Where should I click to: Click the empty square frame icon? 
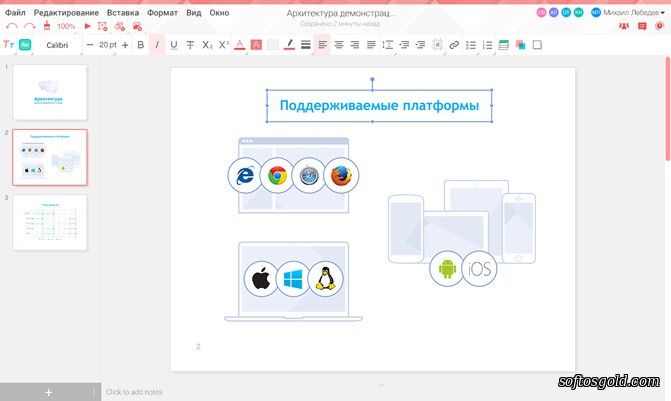537,45
